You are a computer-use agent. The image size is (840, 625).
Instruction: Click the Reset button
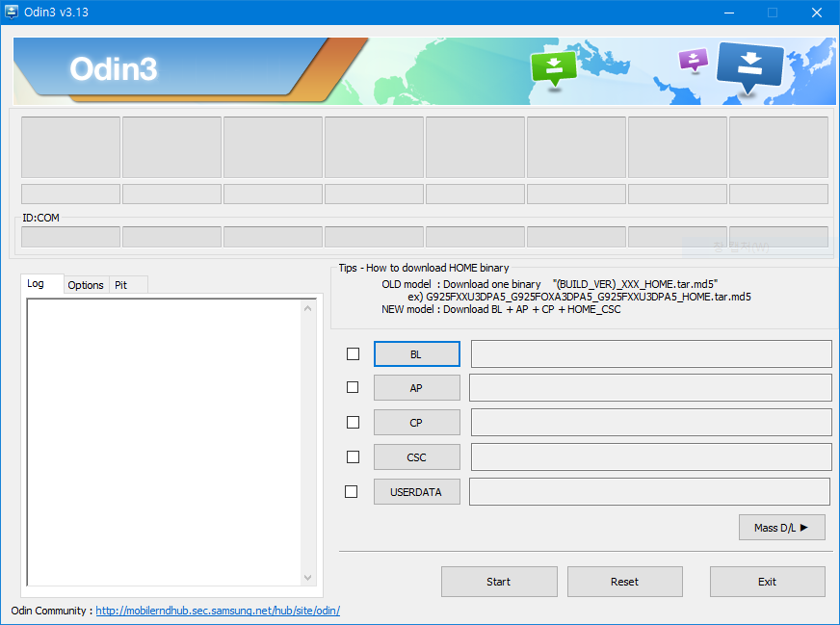[x=624, y=582]
